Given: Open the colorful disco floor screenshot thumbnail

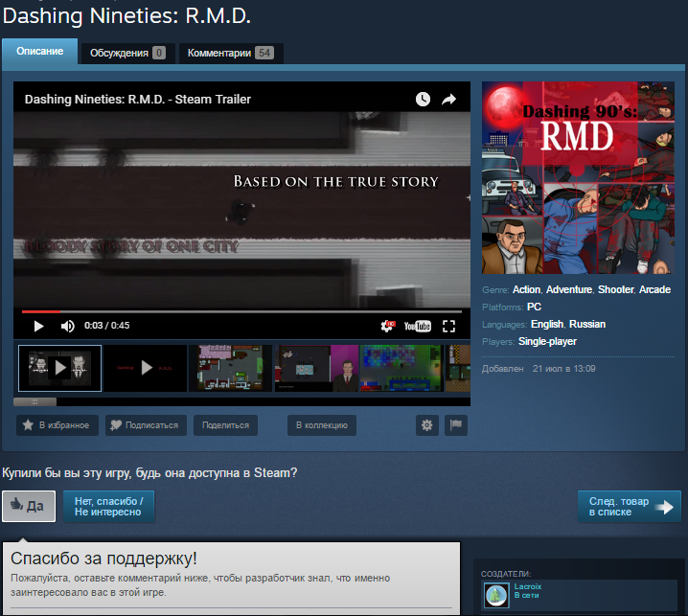Looking at the screenshot, I should [401, 368].
